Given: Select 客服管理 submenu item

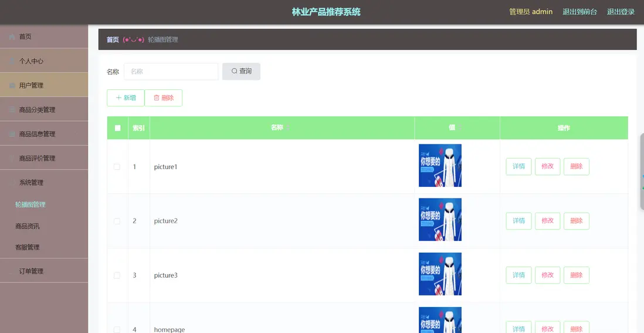Looking at the screenshot, I should [28, 247].
